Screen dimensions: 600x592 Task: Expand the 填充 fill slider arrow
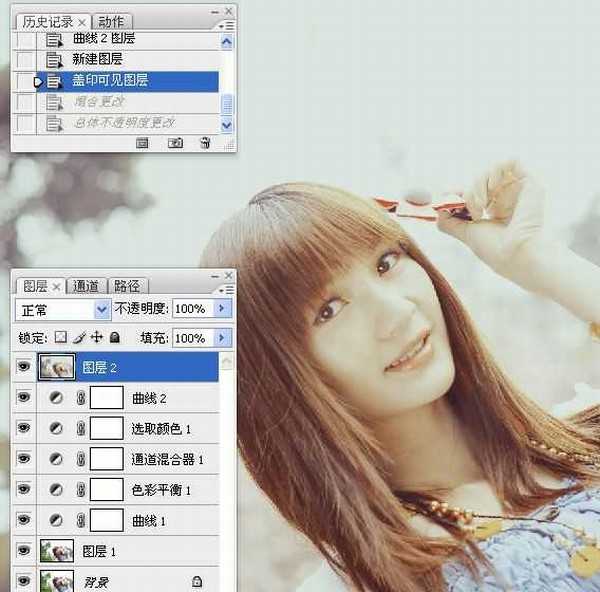(223, 339)
